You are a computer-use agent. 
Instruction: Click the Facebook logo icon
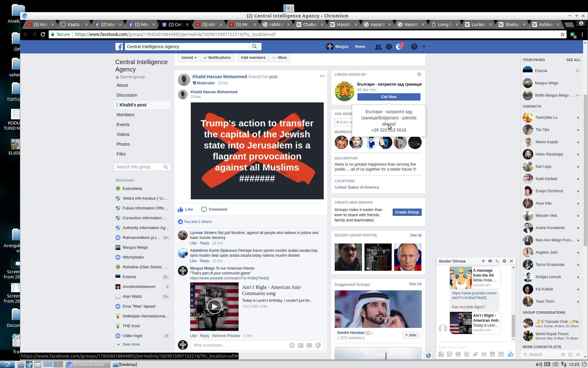(x=119, y=47)
